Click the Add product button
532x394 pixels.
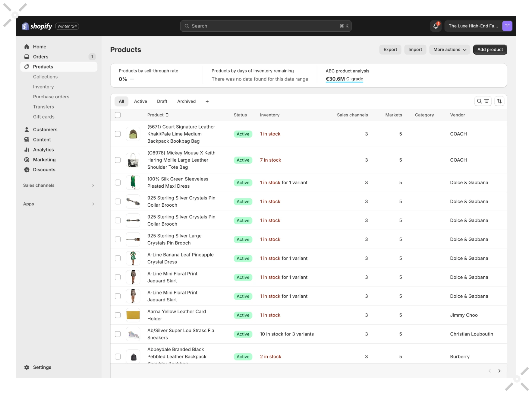(490, 49)
